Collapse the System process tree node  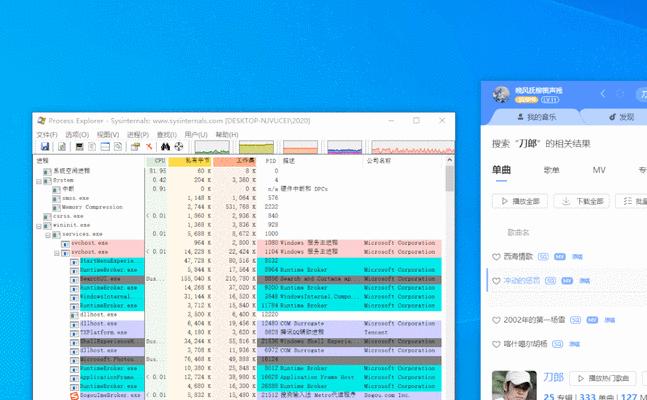click(39, 181)
